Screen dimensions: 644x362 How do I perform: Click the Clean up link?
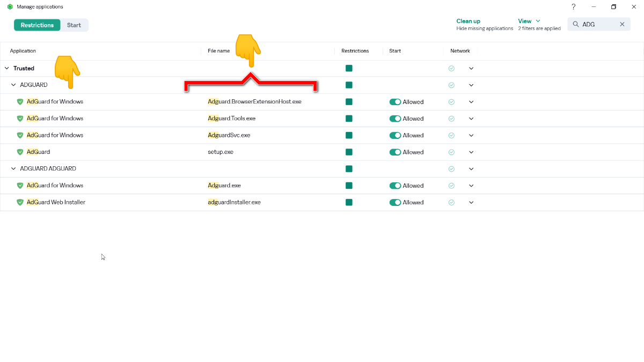[x=469, y=21]
